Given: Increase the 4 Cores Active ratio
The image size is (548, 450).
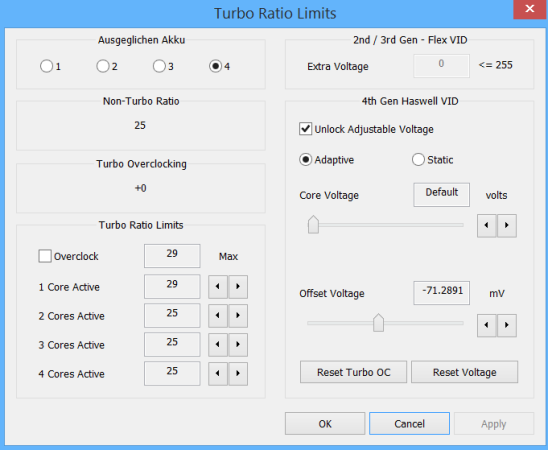Looking at the screenshot, I should pos(238,373).
